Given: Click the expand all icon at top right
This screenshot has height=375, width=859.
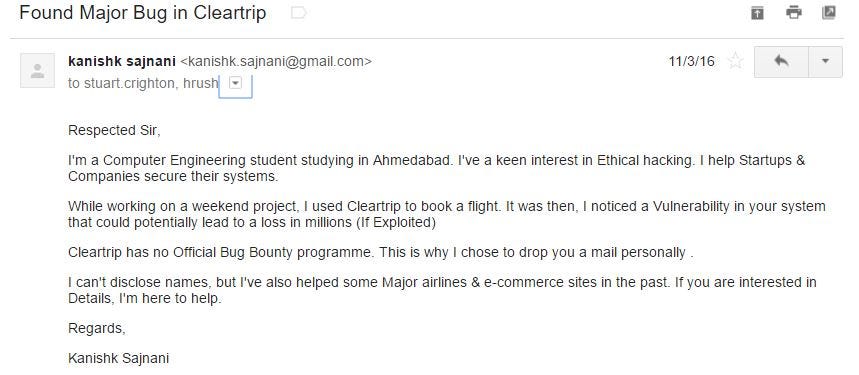Looking at the screenshot, I should click(757, 13).
